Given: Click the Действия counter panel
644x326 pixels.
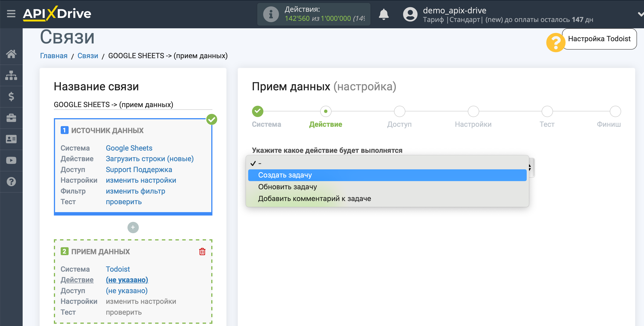Looking at the screenshot, I should click(313, 14).
